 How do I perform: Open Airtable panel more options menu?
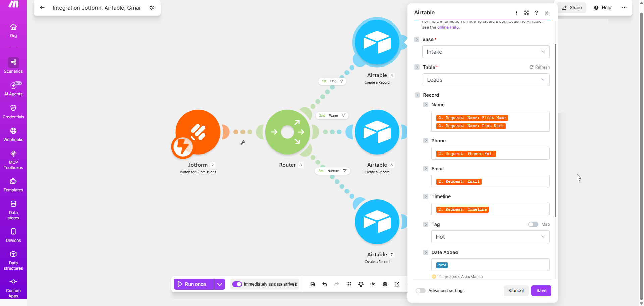pos(516,13)
